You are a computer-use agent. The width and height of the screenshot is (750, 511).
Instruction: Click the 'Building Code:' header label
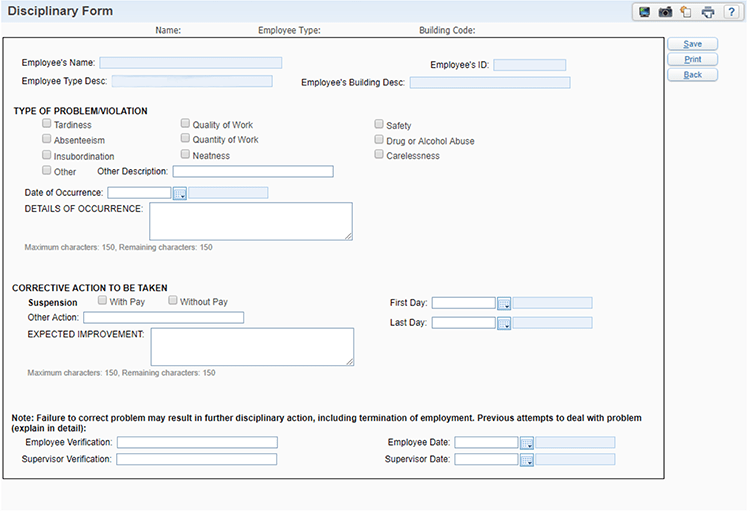click(x=447, y=30)
